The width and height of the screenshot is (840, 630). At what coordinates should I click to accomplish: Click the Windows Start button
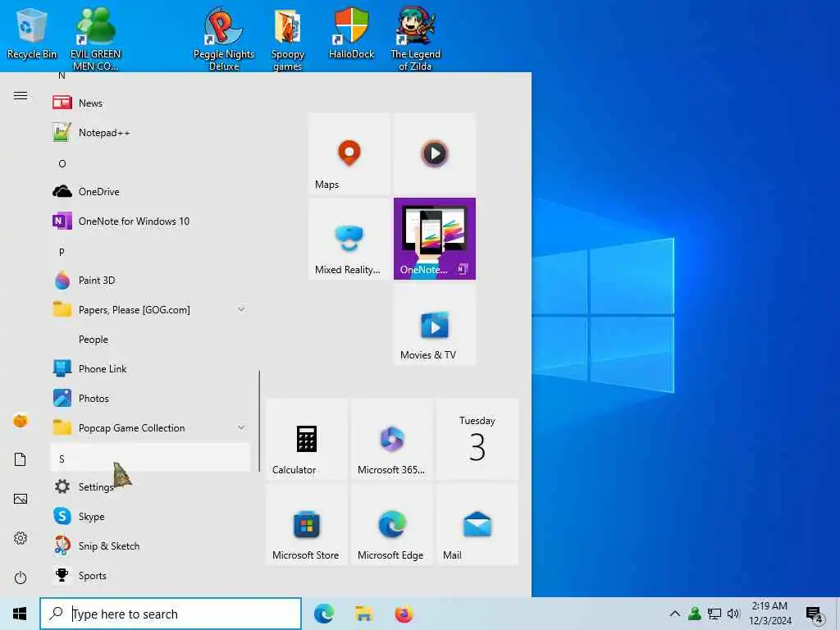(x=20, y=614)
